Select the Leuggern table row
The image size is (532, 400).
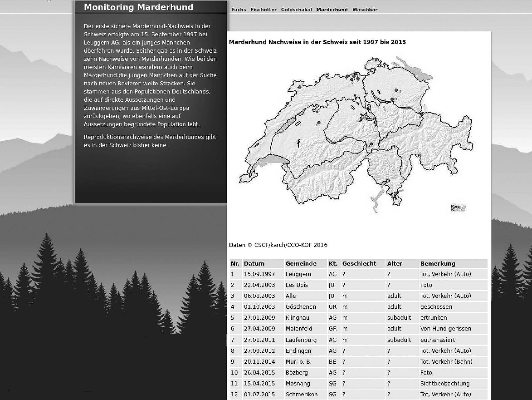point(298,274)
